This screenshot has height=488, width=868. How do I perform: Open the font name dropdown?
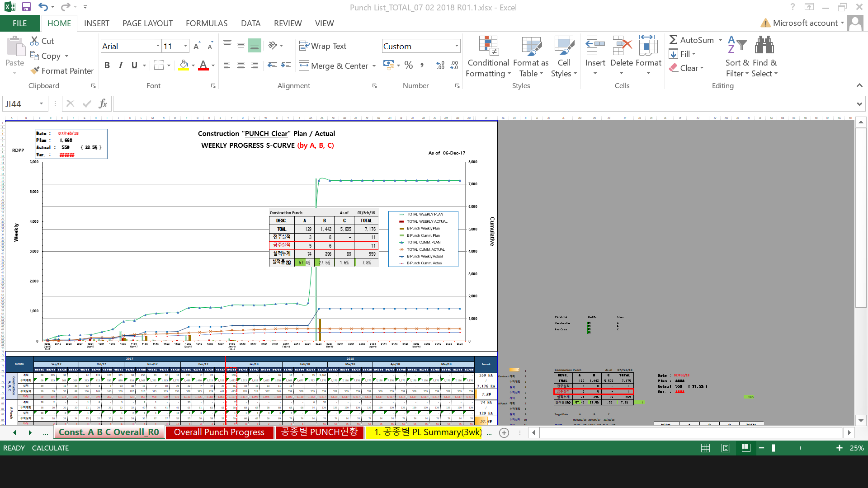(158, 46)
